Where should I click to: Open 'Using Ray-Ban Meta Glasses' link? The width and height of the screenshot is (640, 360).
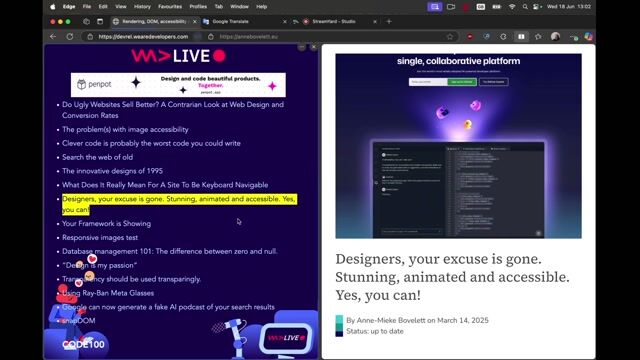point(108,293)
